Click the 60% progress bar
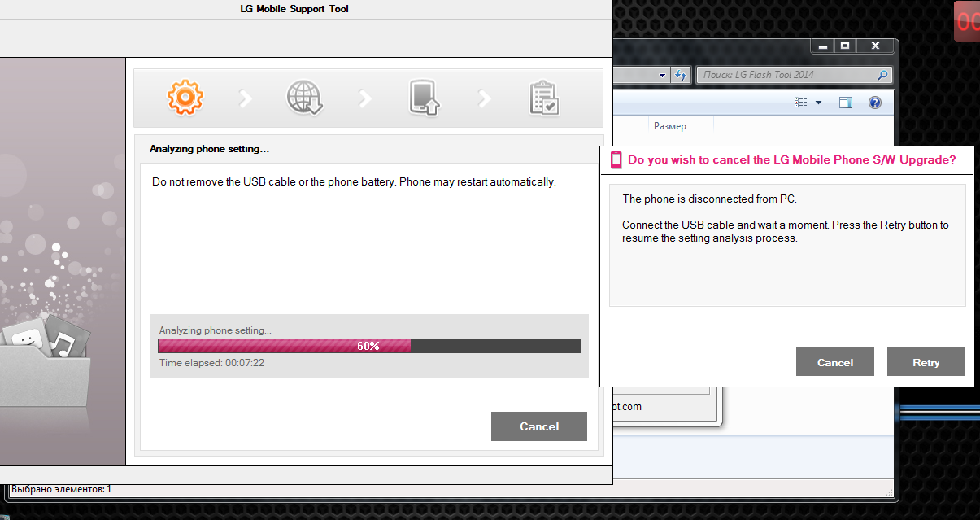Viewport: 980px width, 520px height. pos(369,346)
